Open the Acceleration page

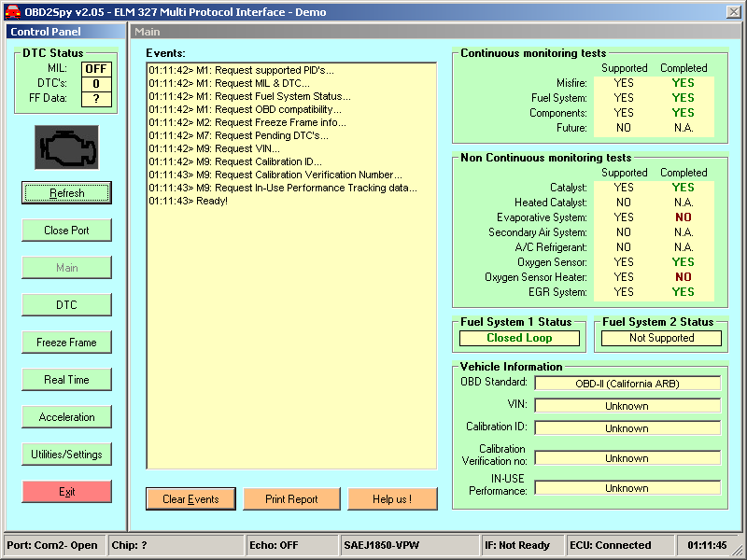[x=66, y=417]
